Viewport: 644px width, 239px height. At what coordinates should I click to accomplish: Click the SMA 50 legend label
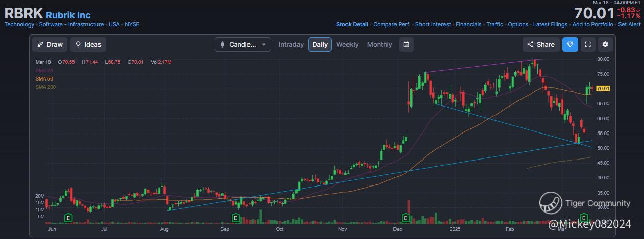[x=44, y=79]
